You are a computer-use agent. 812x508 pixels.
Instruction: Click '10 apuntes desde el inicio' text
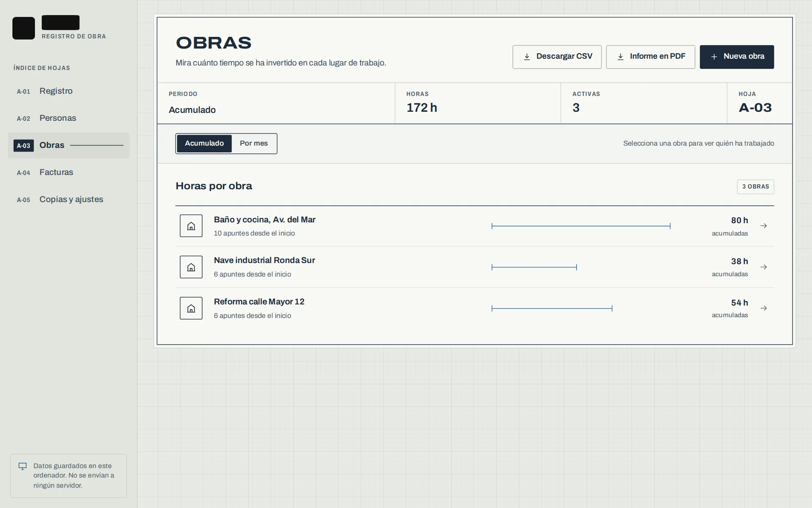pos(254,233)
